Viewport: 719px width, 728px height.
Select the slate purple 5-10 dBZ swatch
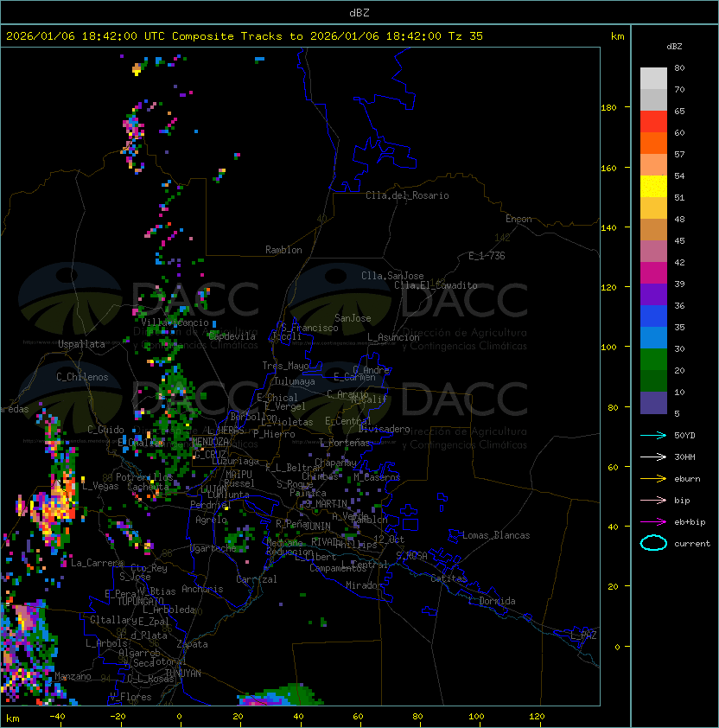[x=653, y=403]
